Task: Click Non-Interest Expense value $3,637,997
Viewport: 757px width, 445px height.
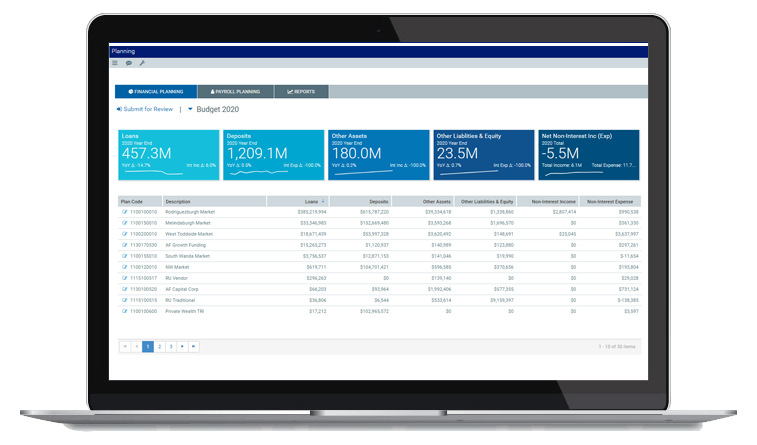Action: (x=627, y=234)
